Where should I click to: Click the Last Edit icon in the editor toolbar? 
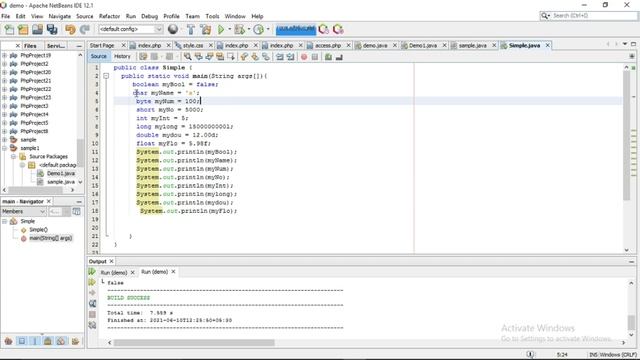point(143,57)
